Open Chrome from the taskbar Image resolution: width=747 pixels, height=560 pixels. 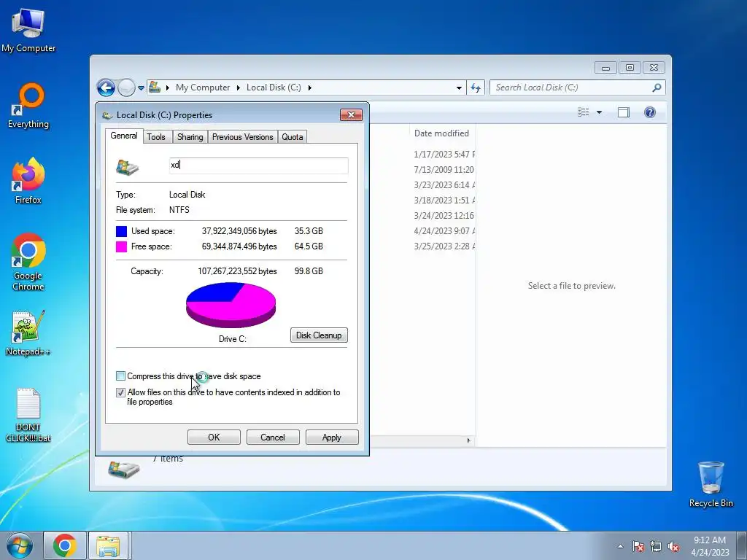65,545
